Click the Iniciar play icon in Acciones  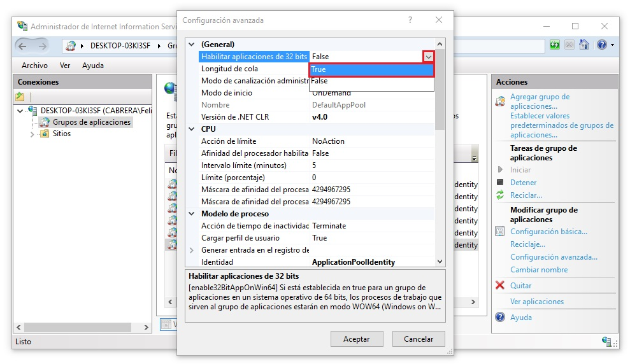coord(500,170)
